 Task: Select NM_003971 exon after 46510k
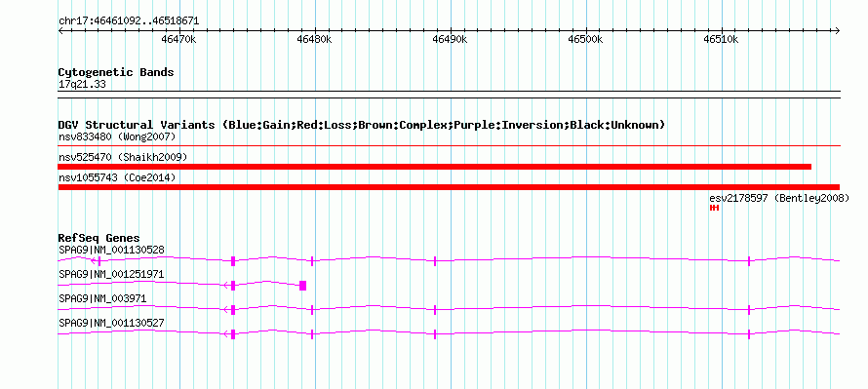[749, 310]
